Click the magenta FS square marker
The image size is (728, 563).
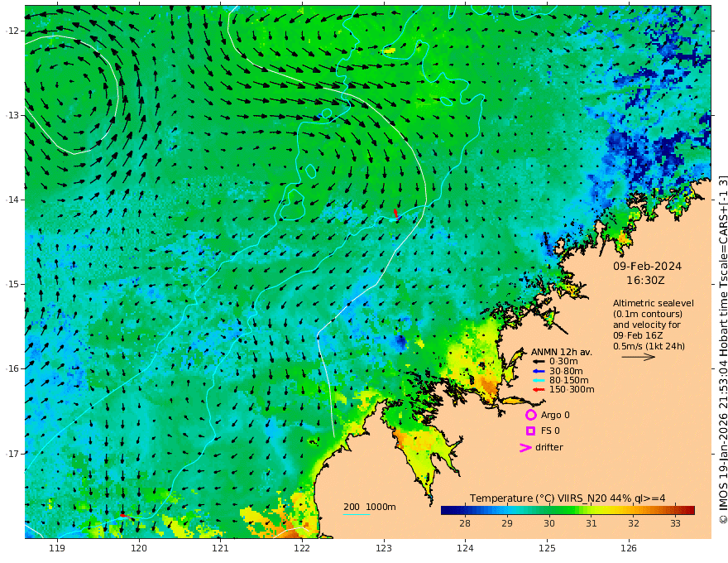tap(530, 431)
